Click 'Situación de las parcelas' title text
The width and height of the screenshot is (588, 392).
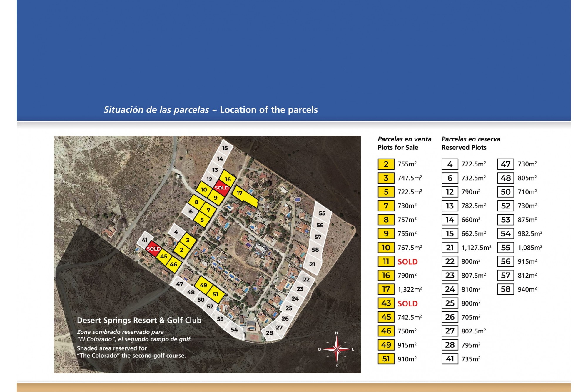pyautogui.click(x=156, y=110)
